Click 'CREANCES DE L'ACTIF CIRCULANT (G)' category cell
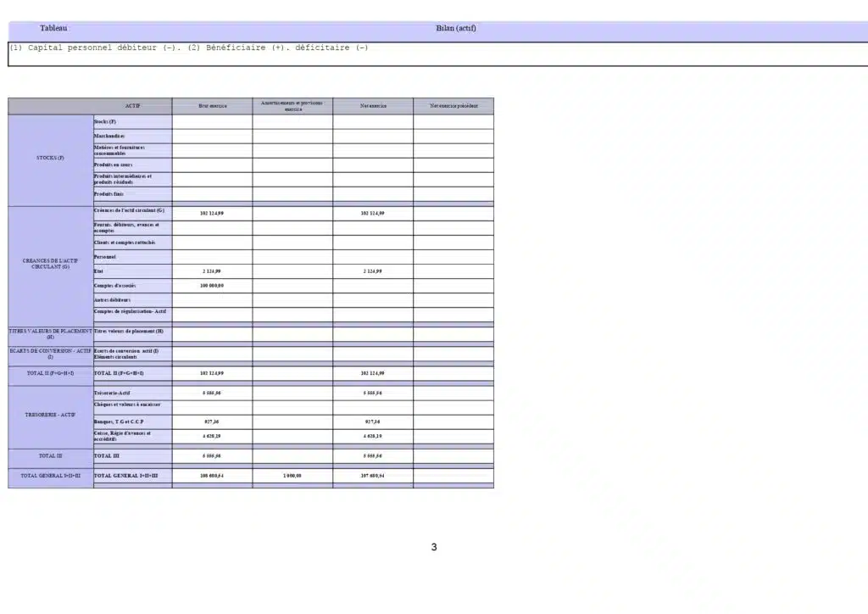 [x=50, y=264]
